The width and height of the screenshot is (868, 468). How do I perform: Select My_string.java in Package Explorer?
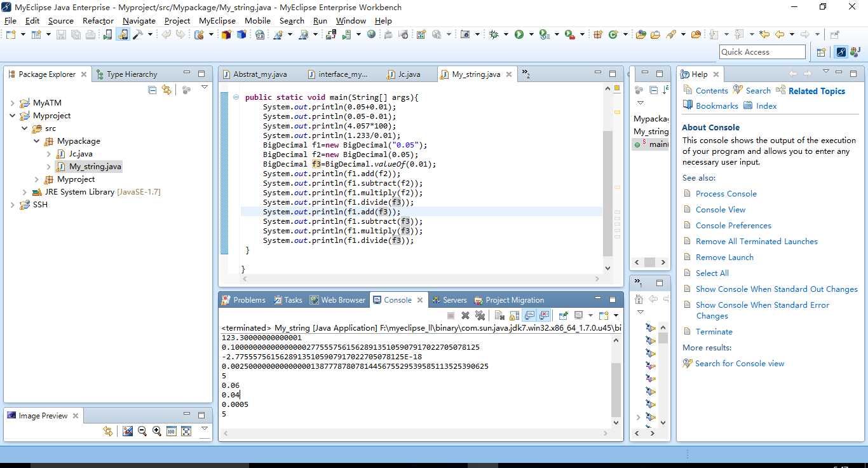click(95, 167)
